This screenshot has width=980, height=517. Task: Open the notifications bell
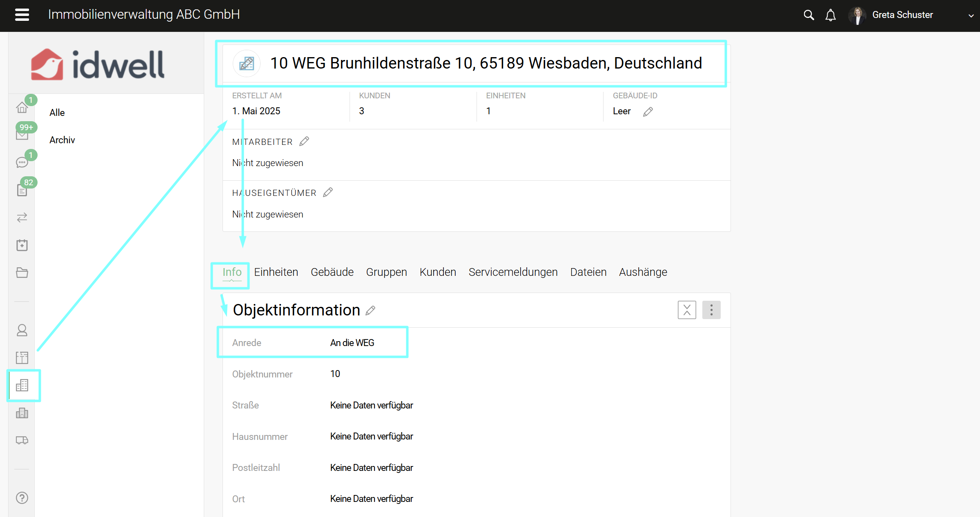tap(831, 15)
